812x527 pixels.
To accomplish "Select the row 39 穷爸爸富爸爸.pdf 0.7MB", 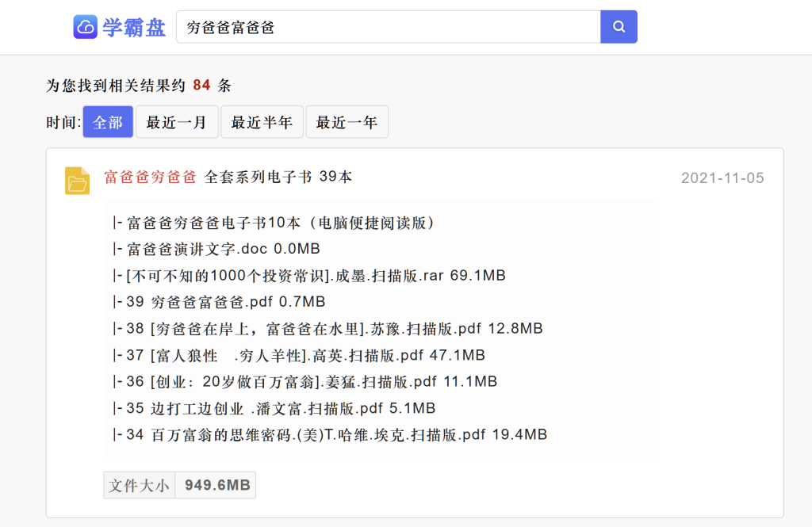I will click(219, 302).
